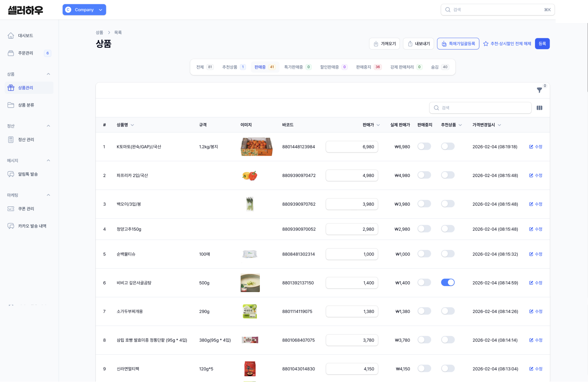Open 상품명 column sort dropdown
The width and height of the screenshot is (588, 382).
pyautogui.click(x=132, y=125)
